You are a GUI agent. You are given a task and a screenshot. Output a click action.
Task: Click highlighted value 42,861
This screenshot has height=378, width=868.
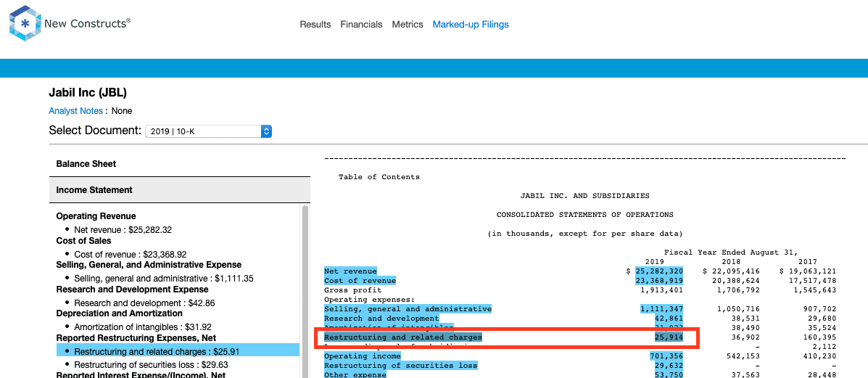(669, 318)
